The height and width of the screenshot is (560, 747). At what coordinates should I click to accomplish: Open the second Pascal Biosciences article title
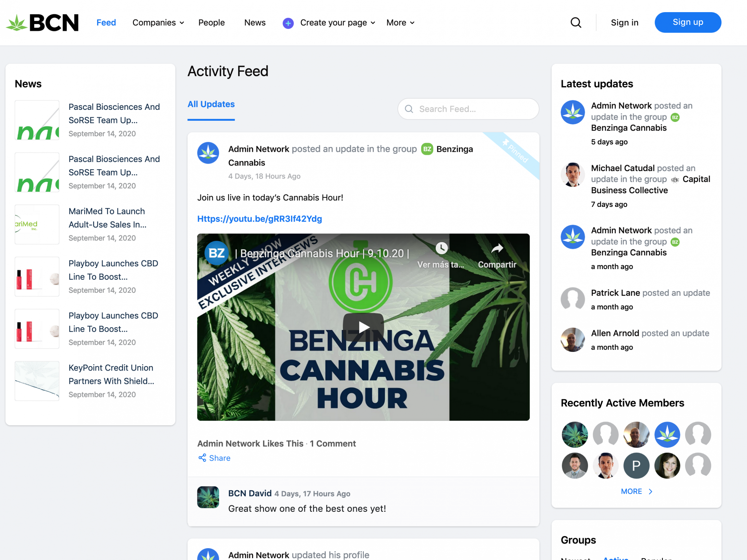pos(114,166)
